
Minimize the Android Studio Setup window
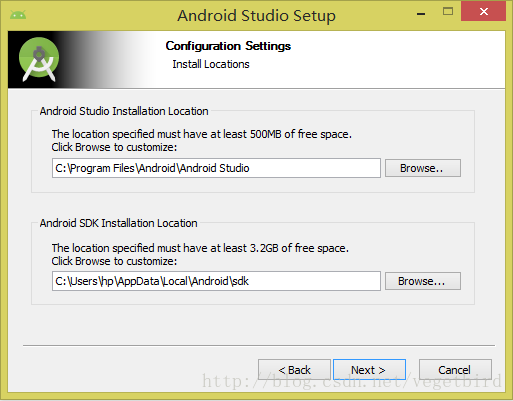coord(421,13)
